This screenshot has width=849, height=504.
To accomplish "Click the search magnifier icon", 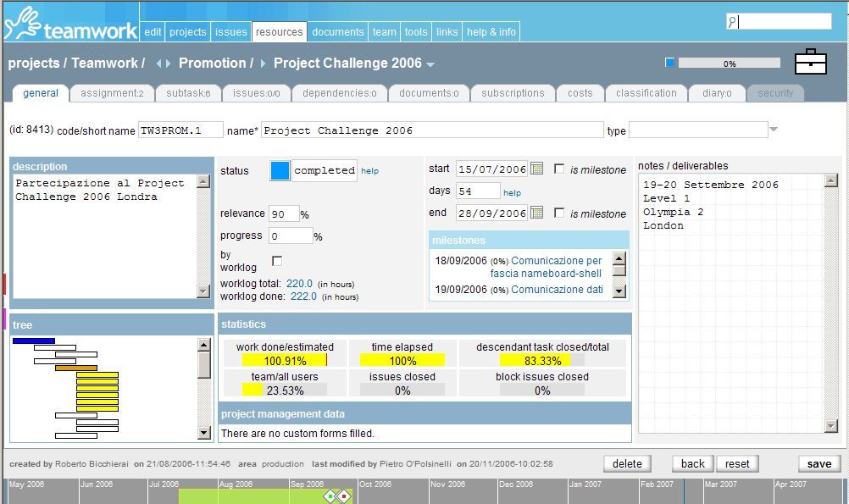I will click(x=733, y=23).
